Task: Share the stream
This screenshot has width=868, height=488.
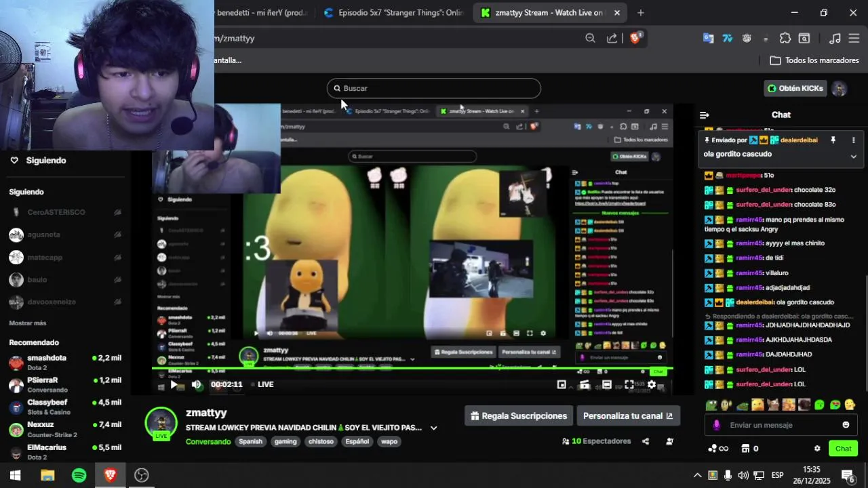Action: point(646,441)
